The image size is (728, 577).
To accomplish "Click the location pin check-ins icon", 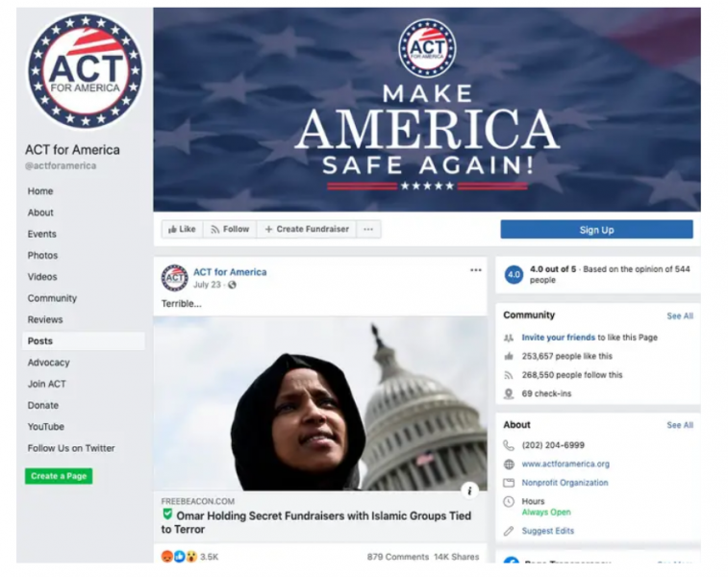I will (x=509, y=394).
